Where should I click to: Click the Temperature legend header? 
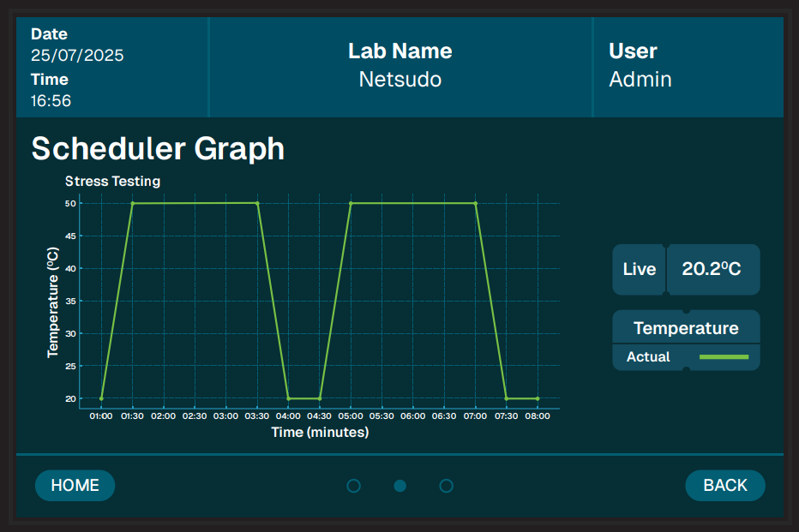(x=686, y=328)
